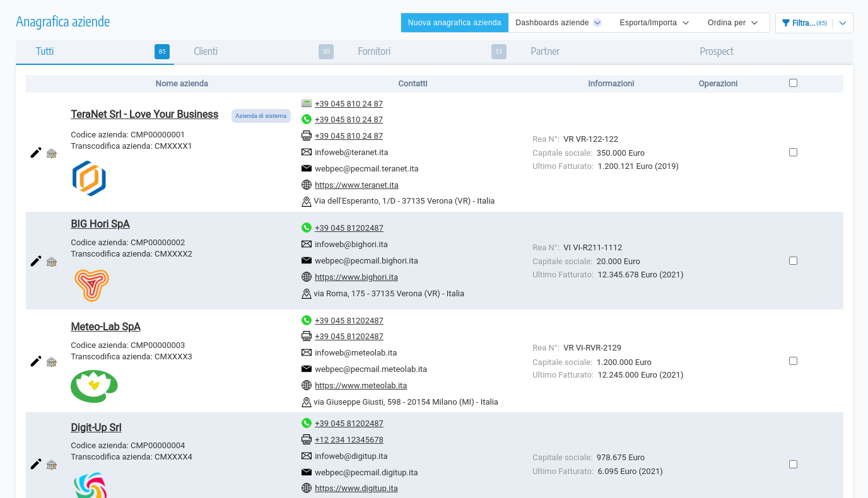Expand the Esporta/Importa menu
The height and width of the screenshot is (498, 868).
click(650, 22)
